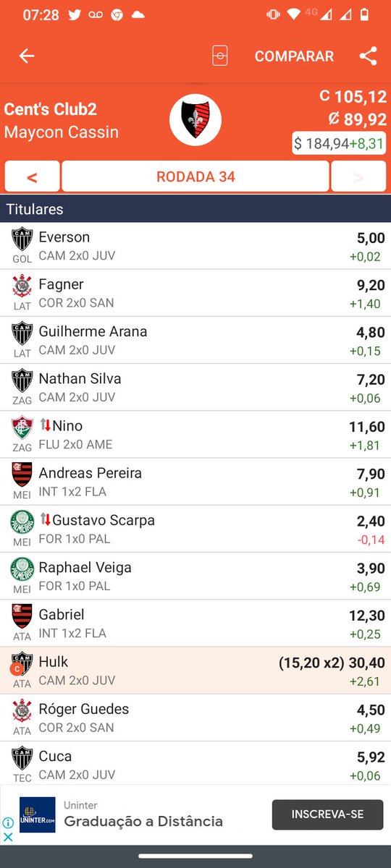Go to next round with right arrow
Viewport: 391px width, 868px height.
click(358, 176)
